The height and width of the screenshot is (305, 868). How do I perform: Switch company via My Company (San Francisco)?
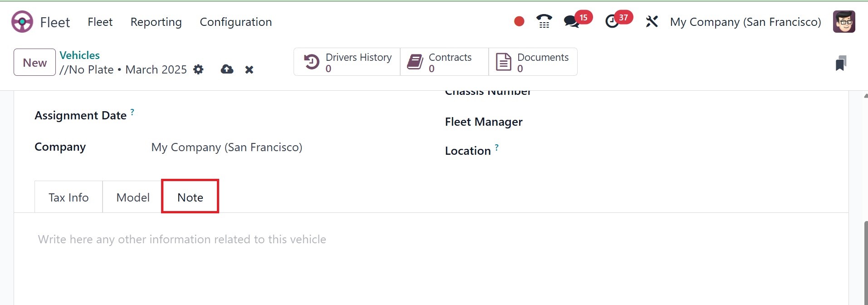745,22
